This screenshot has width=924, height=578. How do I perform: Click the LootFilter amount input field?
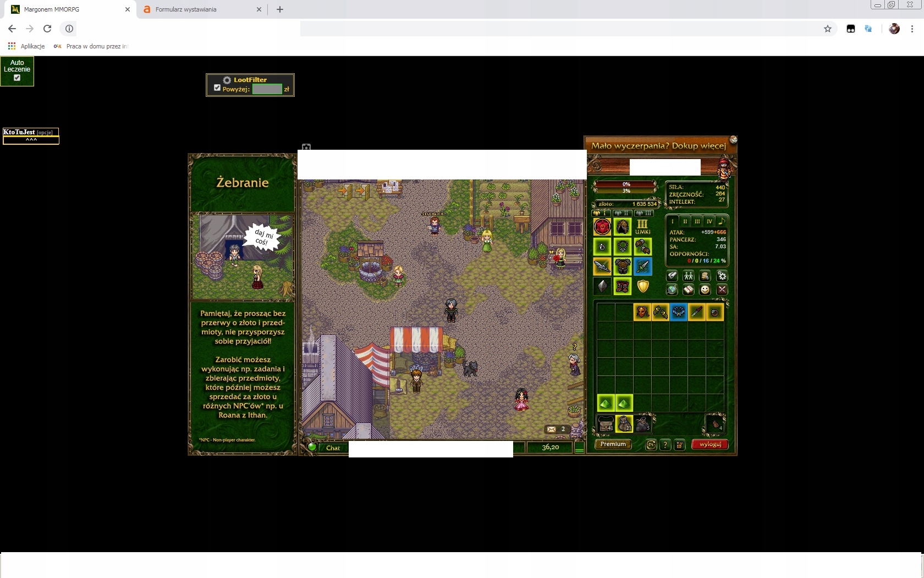(267, 89)
